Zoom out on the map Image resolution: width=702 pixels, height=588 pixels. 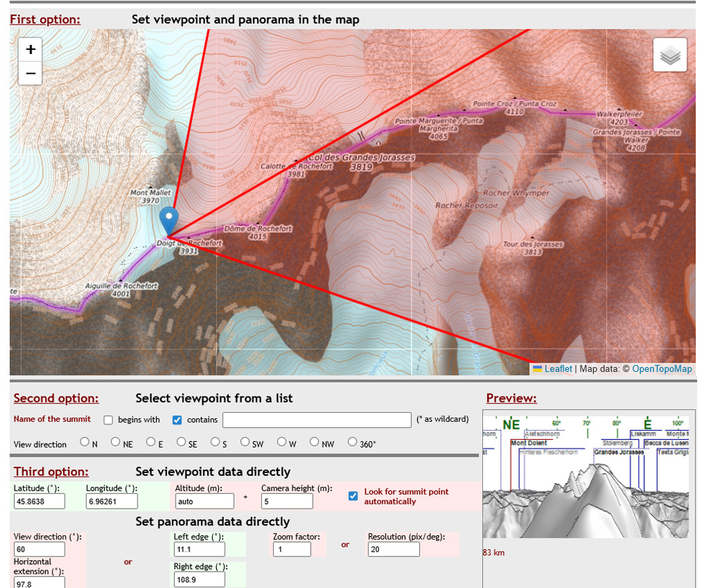pos(30,73)
